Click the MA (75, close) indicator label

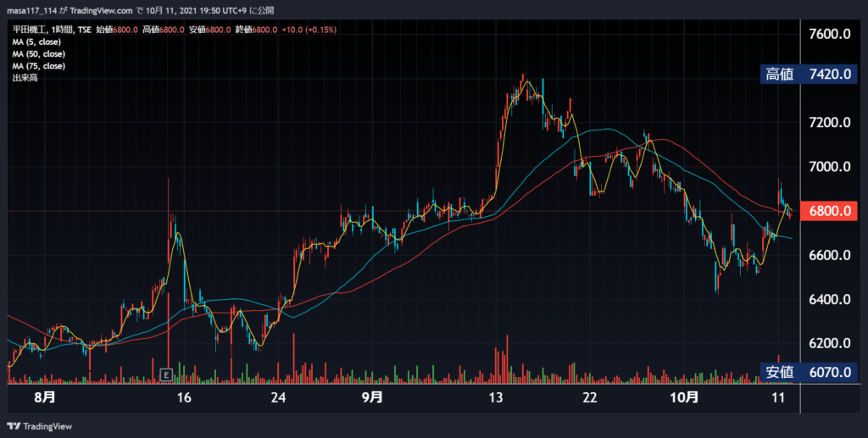pos(39,66)
